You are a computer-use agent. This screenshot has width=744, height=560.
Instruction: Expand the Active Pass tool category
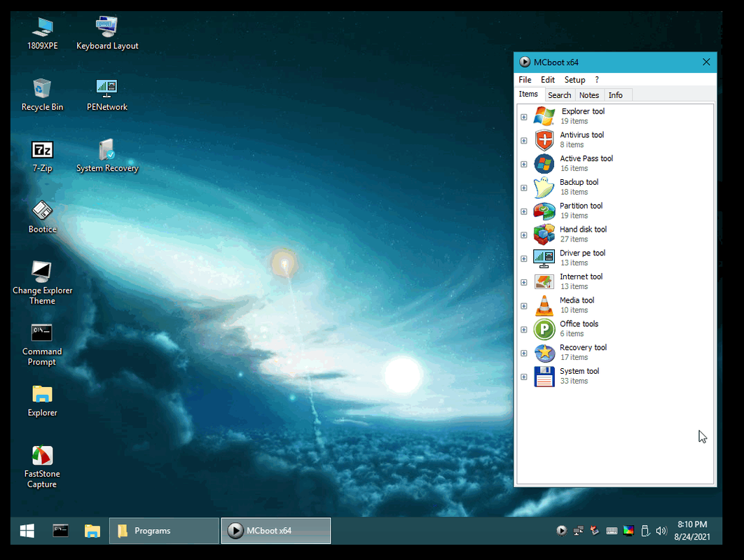pyautogui.click(x=524, y=164)
